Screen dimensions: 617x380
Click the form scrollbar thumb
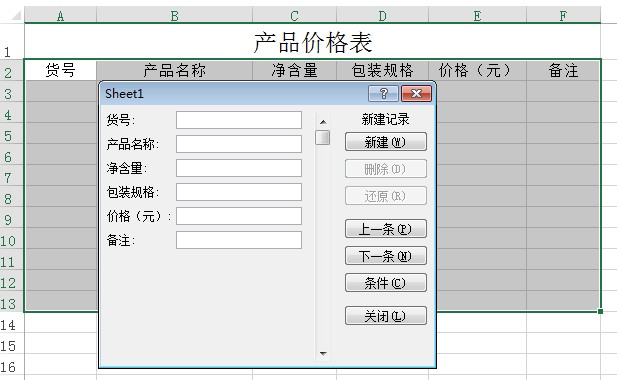click(x=323, y=138)
